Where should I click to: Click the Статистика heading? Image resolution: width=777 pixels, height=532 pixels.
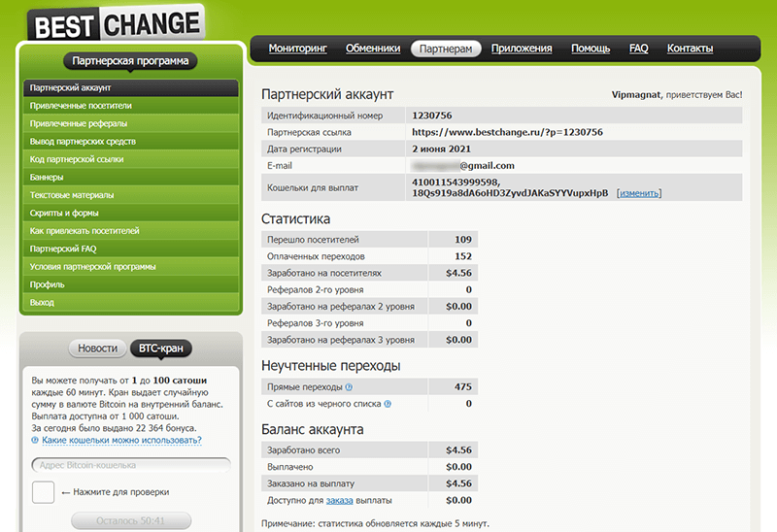[x=296, y=219]
